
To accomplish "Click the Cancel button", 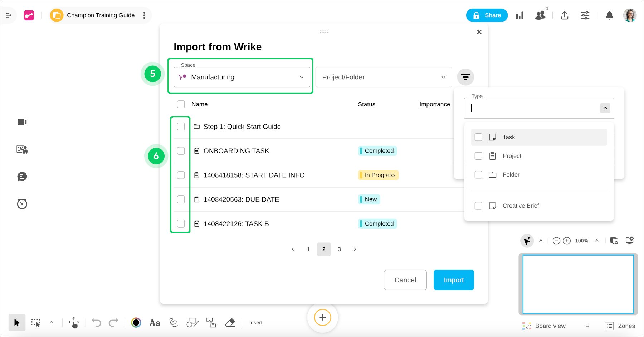I will pyautogui.click(x=405, y=280).
